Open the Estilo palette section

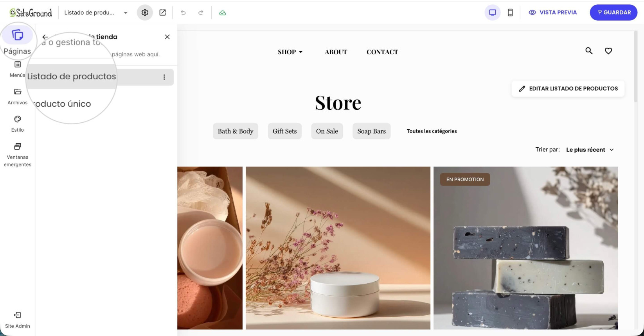click(x=17, y=124)
